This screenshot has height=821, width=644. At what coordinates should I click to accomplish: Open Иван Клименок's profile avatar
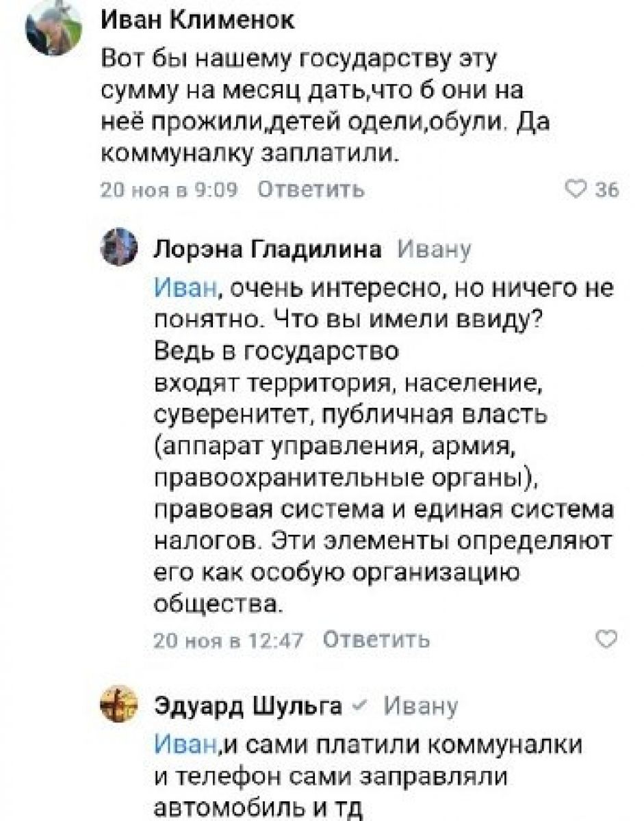coord(48,29)
